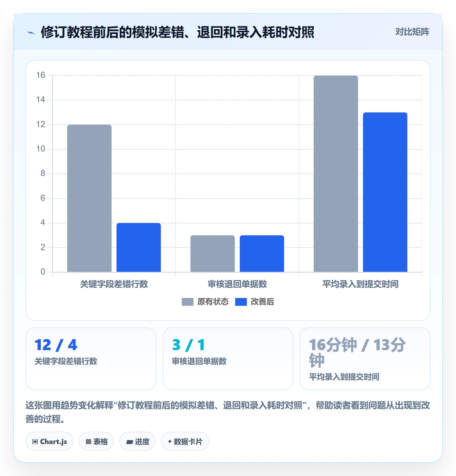
Task: Click the 审核退回单据数 caption under 3 / 1
Action: pyautogui.click(x=199, y=361)
